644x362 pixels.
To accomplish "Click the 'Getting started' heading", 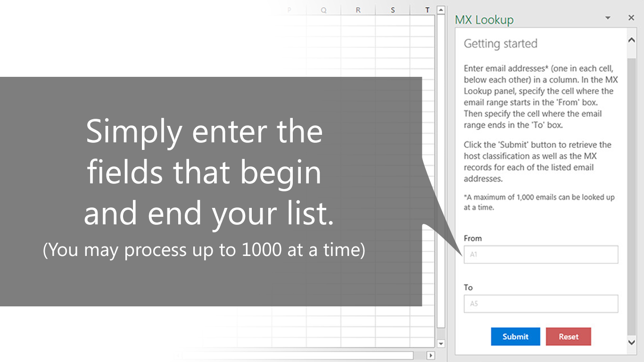I will pyautogui.click(x=501, y=44).
